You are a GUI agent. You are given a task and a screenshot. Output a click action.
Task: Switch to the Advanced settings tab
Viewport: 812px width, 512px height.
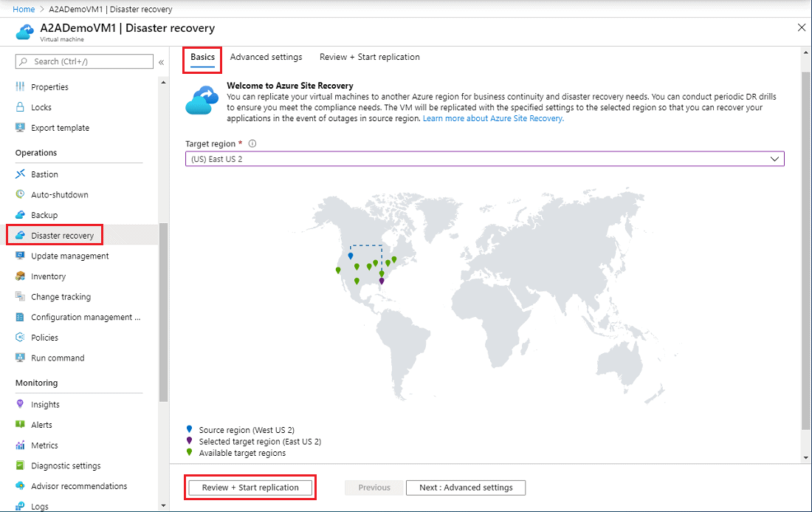(266, 57)
